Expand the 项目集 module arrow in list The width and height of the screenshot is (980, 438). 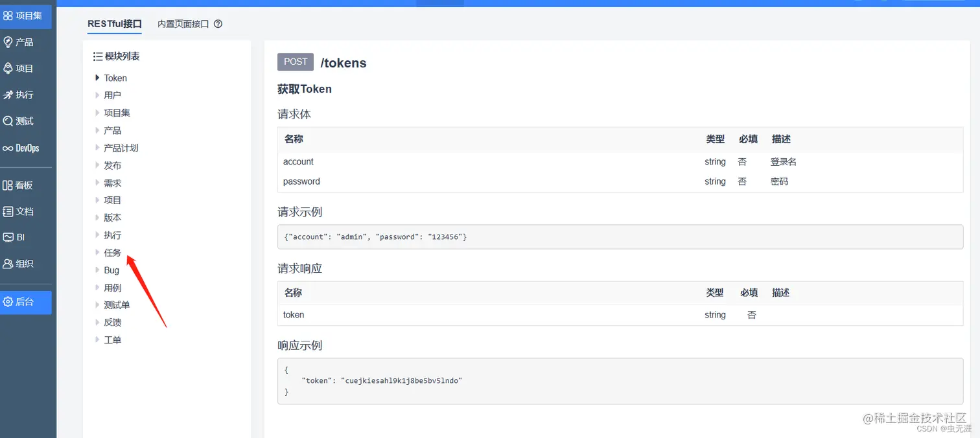[97, 113]
